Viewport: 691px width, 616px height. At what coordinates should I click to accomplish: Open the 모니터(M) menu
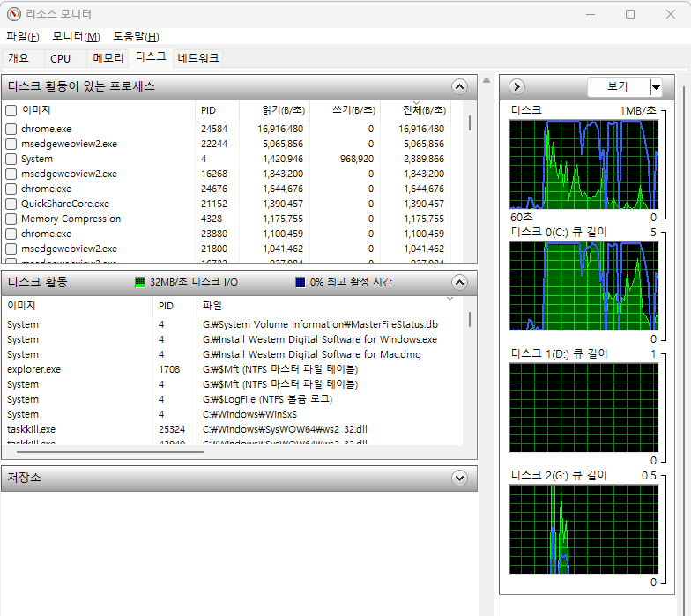click(76, 36)
